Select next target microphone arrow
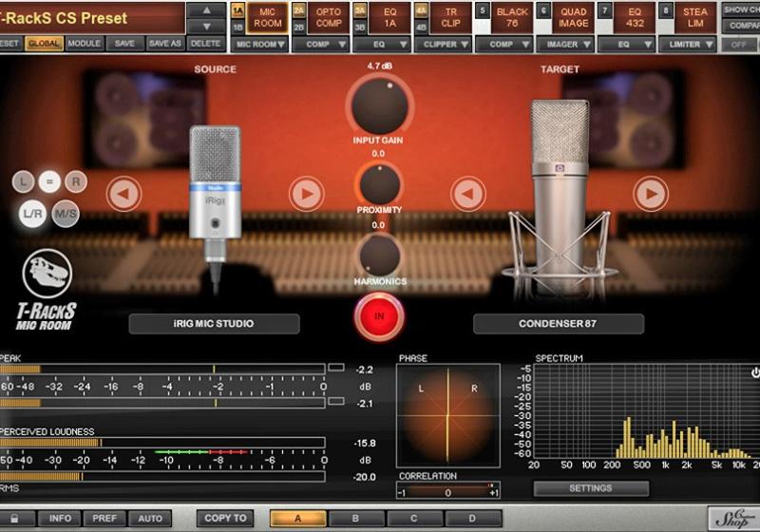The height and width of the screenshot is (532, 760). [x=650, y=194]
